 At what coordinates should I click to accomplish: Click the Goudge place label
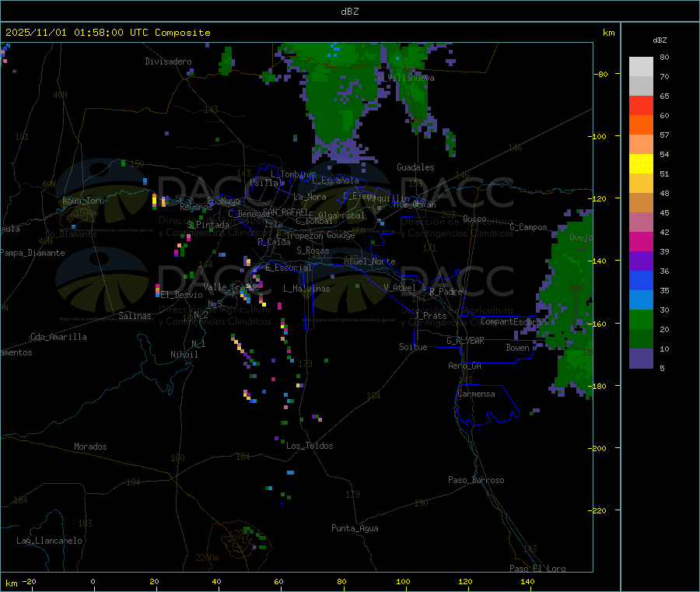point(341,235)
